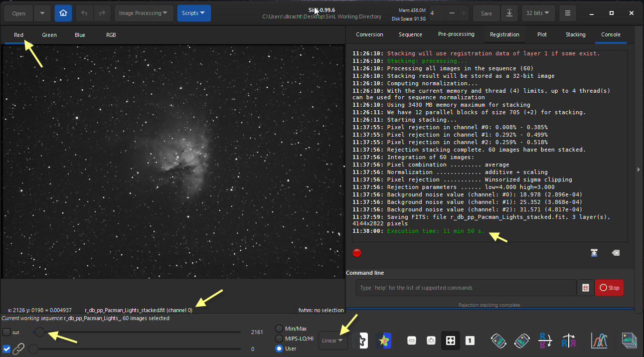
Task: Enable the cut checkbox
Action: point(6,332)
